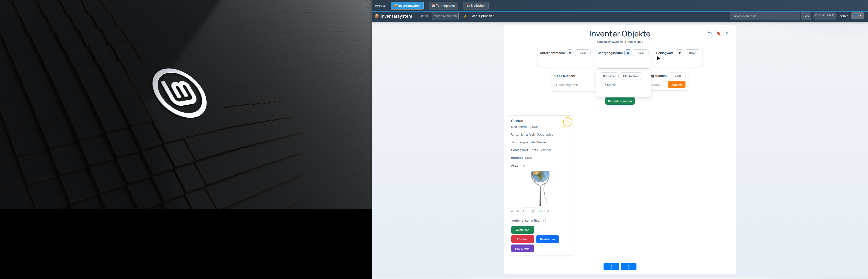The image size is (868, 279).
Task: Click the window layout icon
Action: pos(710,33)
